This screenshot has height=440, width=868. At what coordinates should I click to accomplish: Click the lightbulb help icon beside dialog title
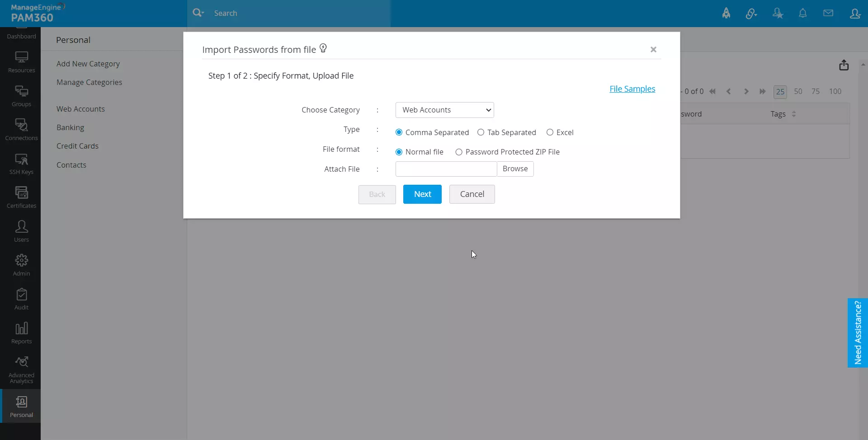[x=323, y=48]
